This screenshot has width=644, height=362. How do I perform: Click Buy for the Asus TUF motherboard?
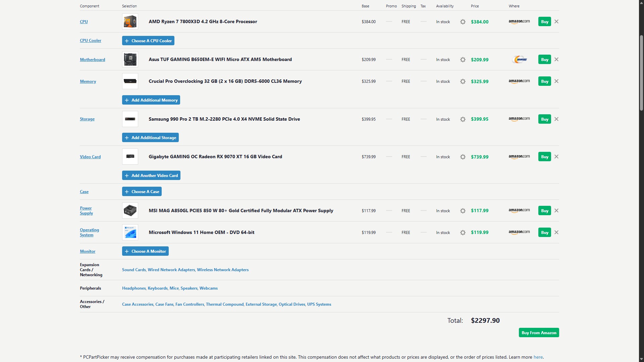pos(544,59)
